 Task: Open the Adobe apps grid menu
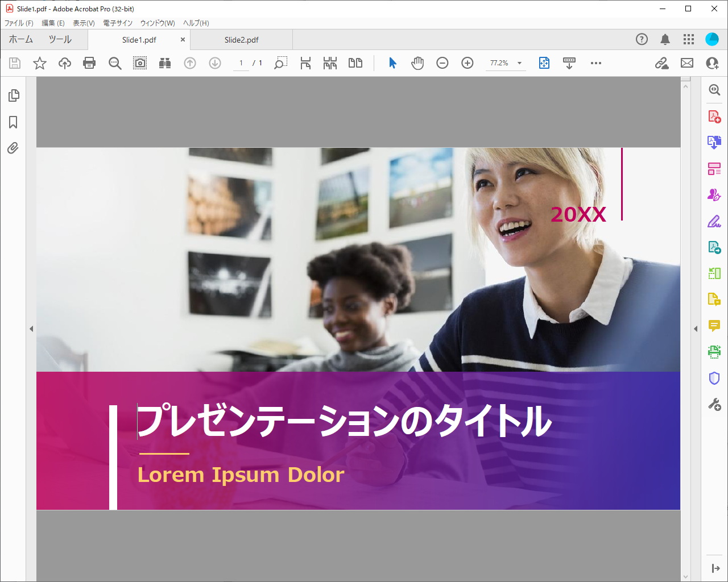point(688,39)
